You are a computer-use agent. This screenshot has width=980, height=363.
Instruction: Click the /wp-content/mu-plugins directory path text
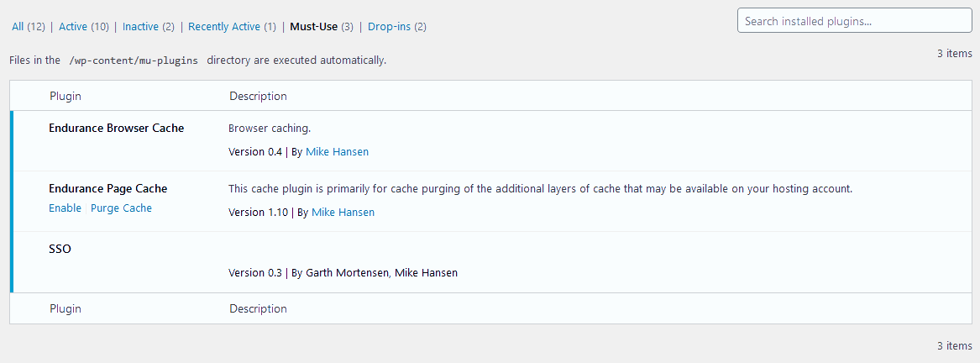click(x=134, y=60)
